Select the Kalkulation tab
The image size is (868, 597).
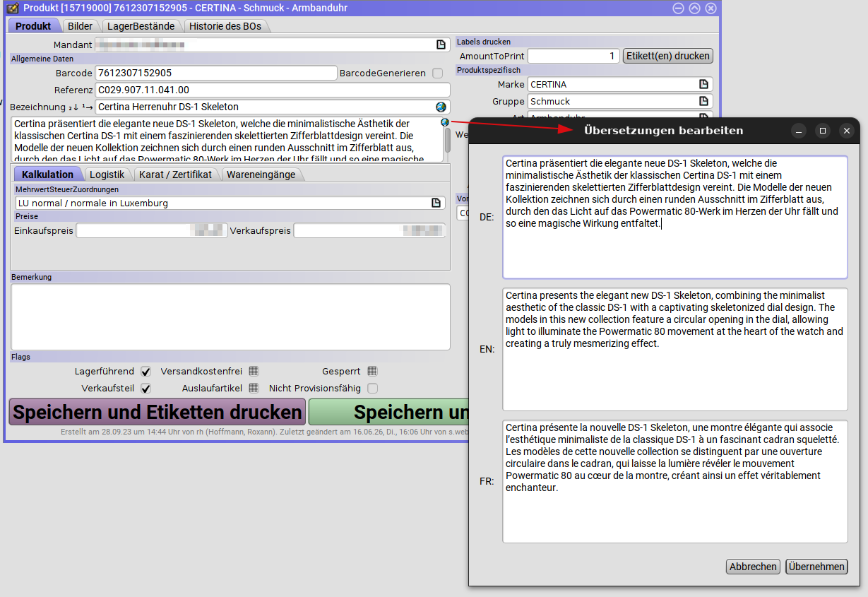(47, 175)
